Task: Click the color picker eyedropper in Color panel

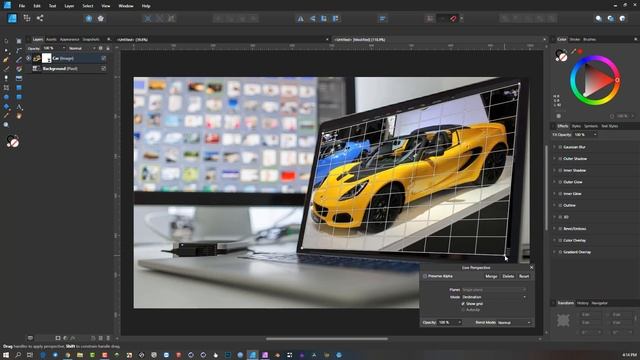Action: (573, 51)
